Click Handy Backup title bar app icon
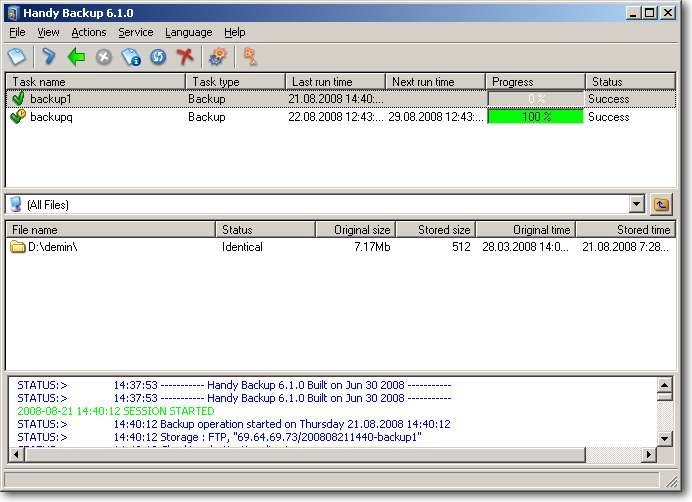692x502 pixels. pyautogui.click(x=12, y=13)
